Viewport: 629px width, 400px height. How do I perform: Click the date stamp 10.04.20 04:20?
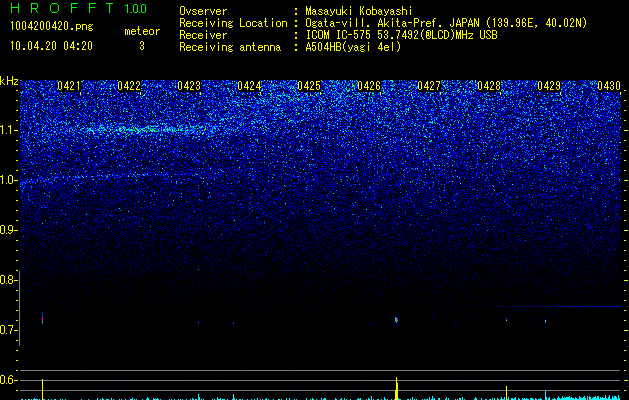(51, 46)
